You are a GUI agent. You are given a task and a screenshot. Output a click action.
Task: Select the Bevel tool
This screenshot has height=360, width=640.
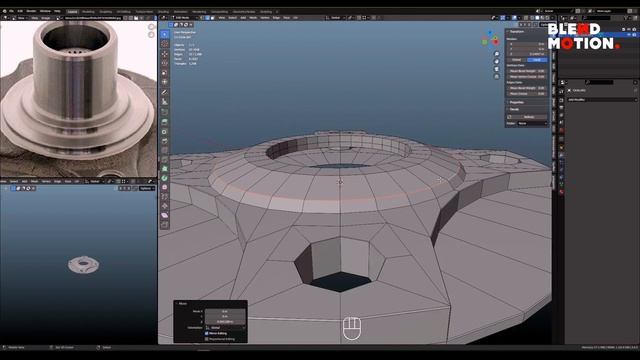tap(165, 141)
